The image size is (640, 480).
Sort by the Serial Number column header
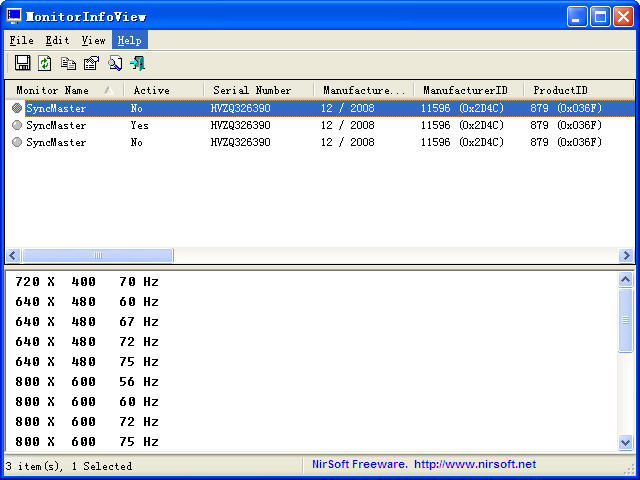tap(259, 90)
